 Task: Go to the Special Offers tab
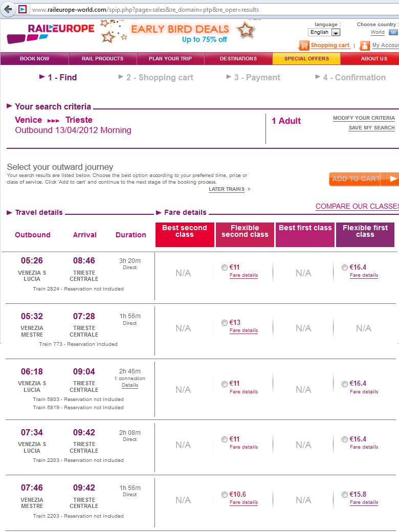306,59
